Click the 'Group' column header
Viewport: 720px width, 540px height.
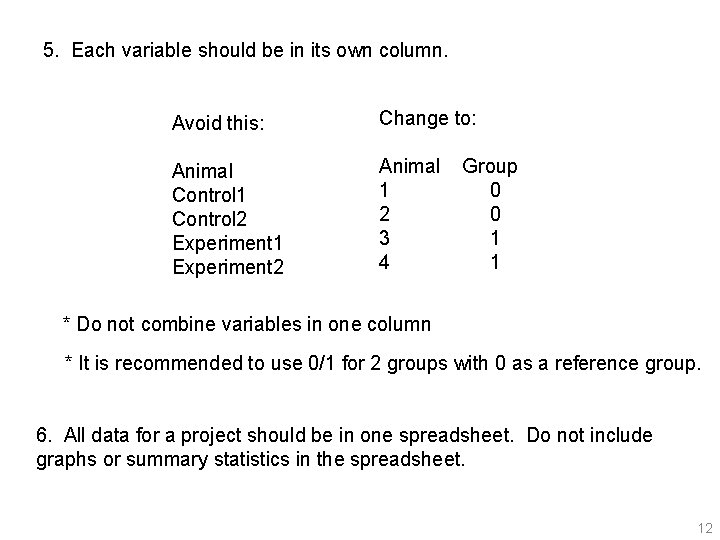489,166
